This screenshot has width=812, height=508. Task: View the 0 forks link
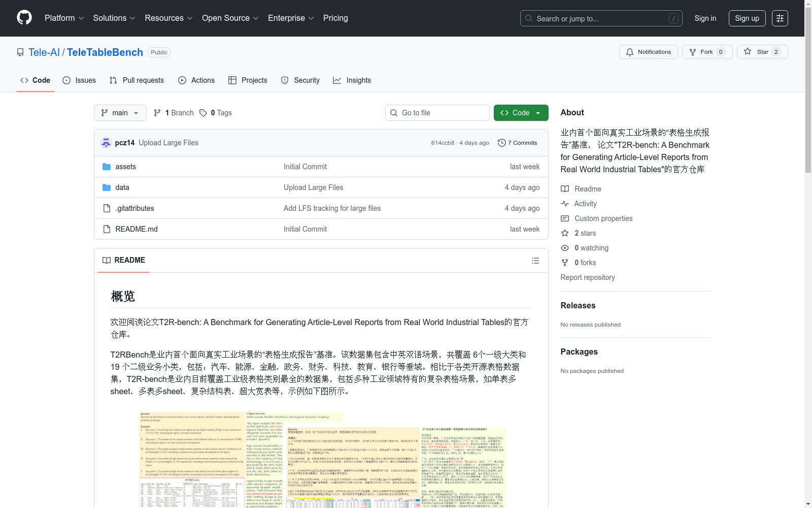tap(579, 263)
